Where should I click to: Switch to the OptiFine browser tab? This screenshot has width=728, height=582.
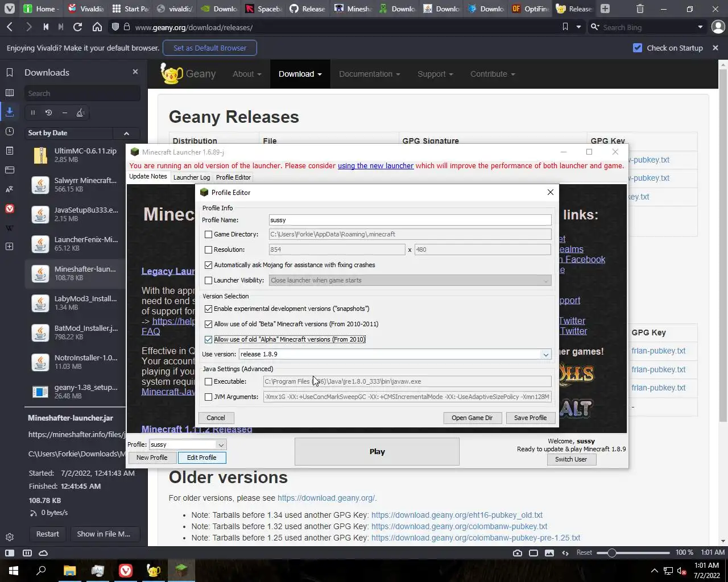(530, 9)
